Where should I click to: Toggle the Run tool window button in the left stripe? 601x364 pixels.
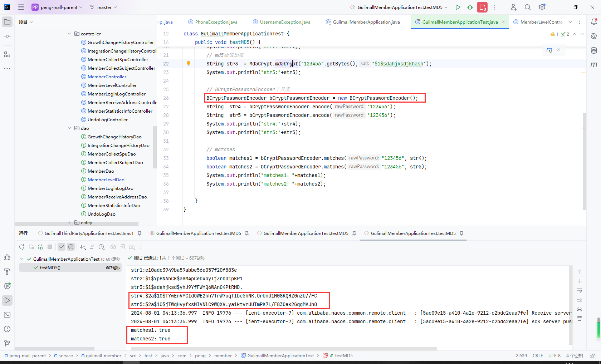coord(7,300)
